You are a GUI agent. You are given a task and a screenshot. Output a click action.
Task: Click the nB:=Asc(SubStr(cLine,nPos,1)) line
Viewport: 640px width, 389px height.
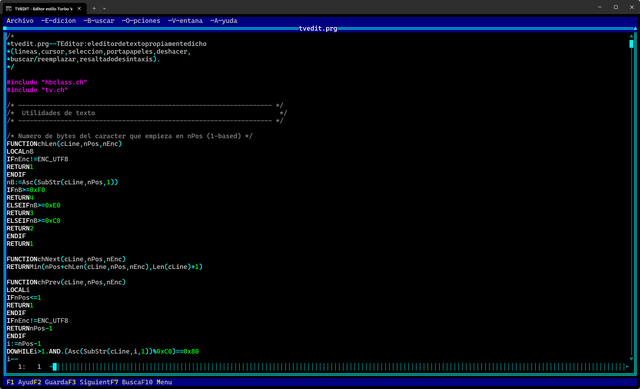coord(62,182)
